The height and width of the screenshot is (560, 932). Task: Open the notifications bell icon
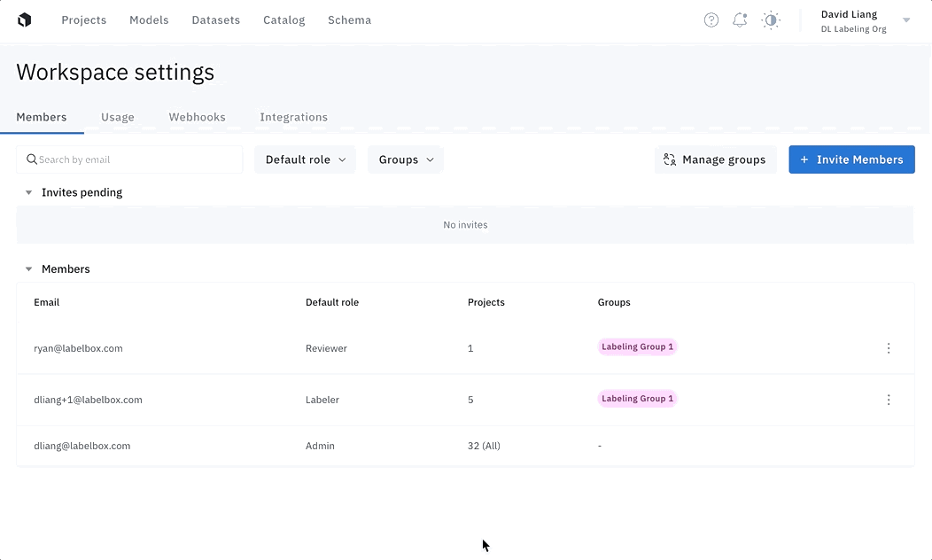point(740,20)
